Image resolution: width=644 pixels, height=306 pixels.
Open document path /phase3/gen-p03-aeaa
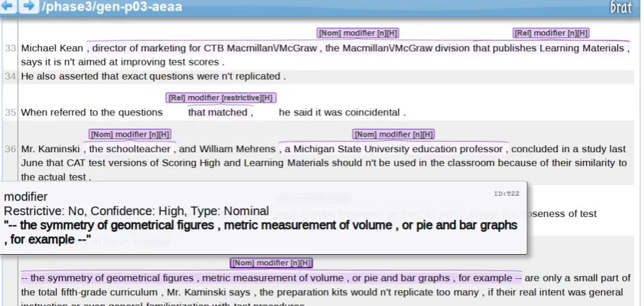(x=112, y=7)
